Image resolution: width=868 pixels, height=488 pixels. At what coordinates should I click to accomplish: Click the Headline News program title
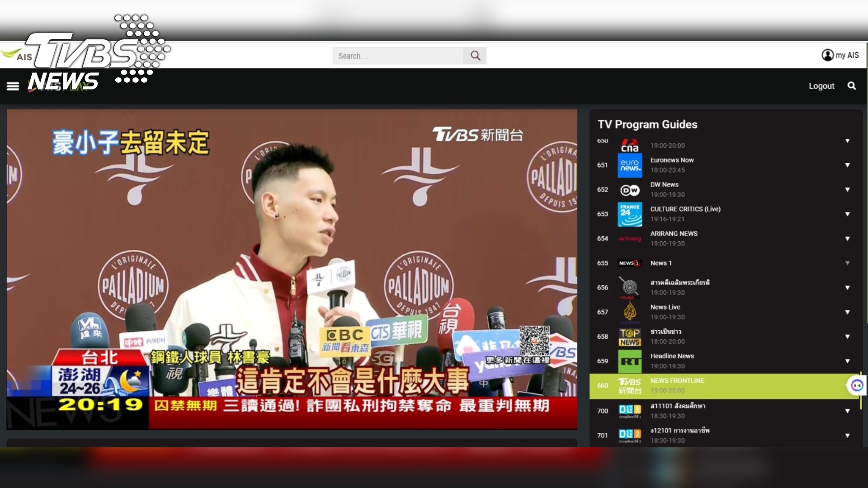[x=672, y=356]
